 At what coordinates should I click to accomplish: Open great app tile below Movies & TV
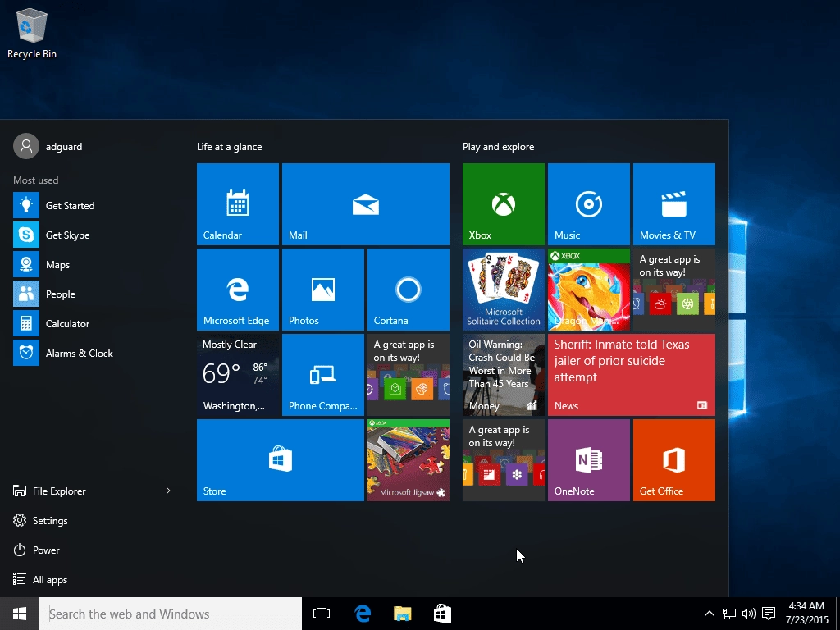pyautogui.click(x=674, y=290)
